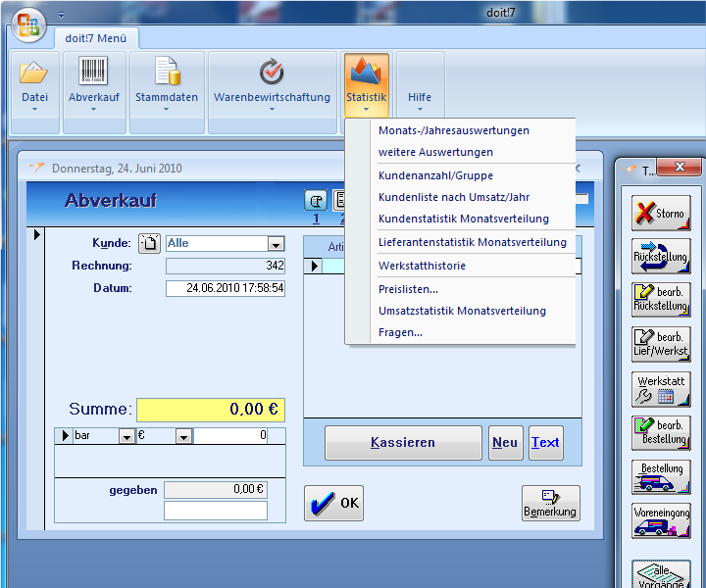This screenshot has width=706, height=588.
Task: Close the side tool panel window
Action: click(x=679, y=167)
